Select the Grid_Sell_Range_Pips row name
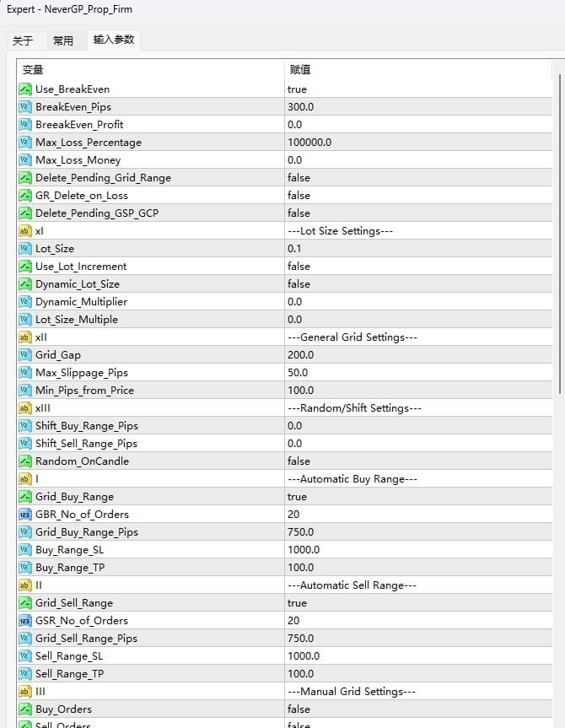Image resolution: width=565 pixels, height=728 pixels. (86, 639)
